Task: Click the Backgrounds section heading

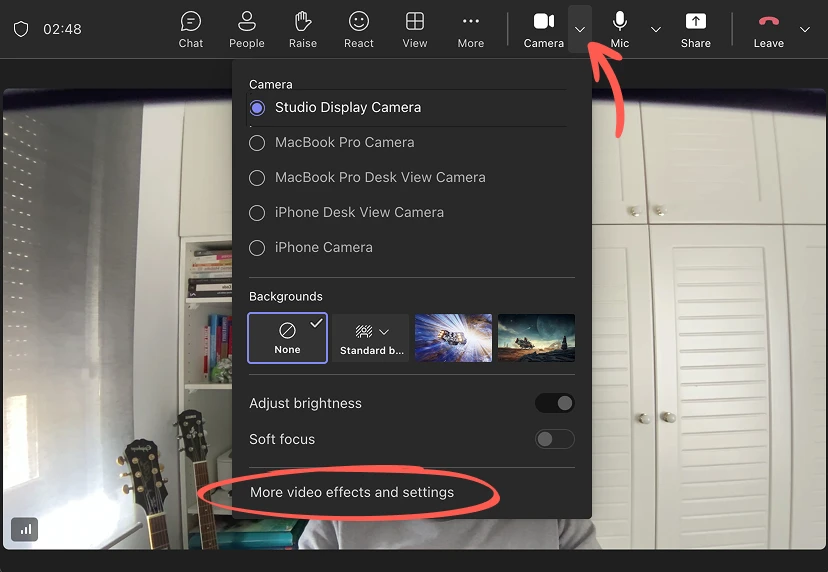Action: coord(286,296)
